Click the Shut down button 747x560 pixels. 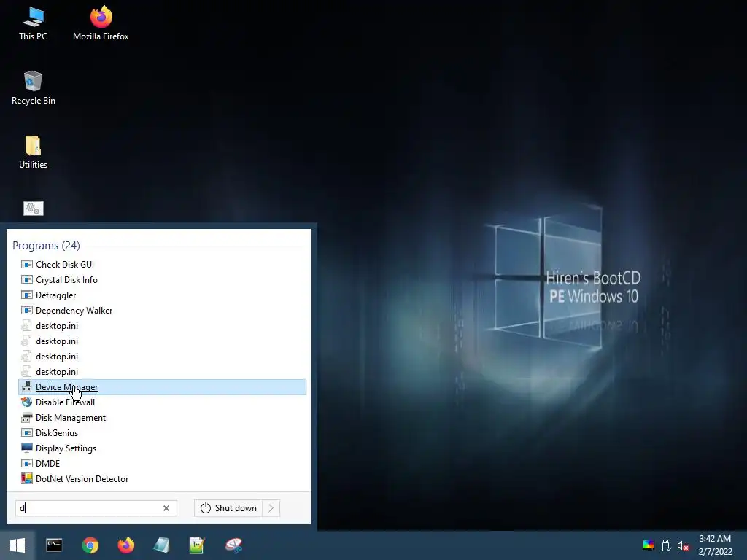tap(228, 508)
